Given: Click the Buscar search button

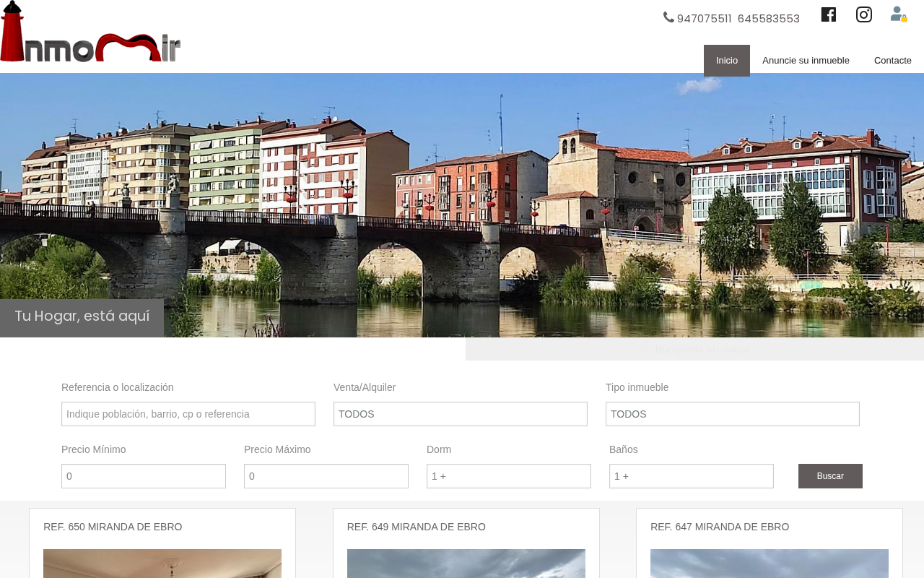Looking at the screenshot, I should coord(830,476).
